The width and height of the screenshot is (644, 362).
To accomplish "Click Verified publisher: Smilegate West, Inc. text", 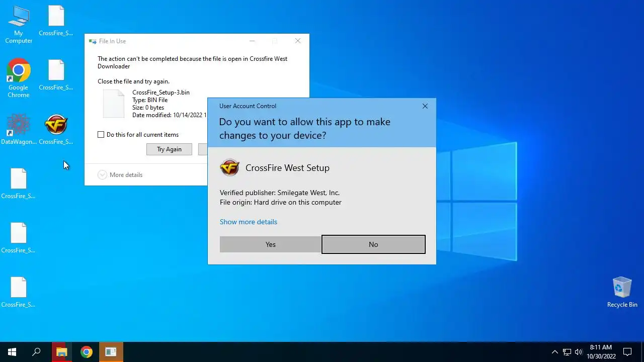I will tap(280, 193).
